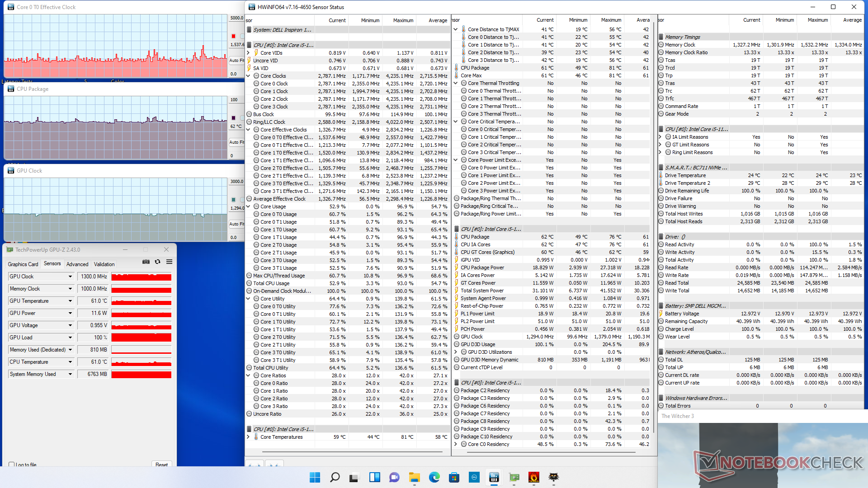Collapse Core Clocks tree group

pyautogui.click(x=248, y=76)
